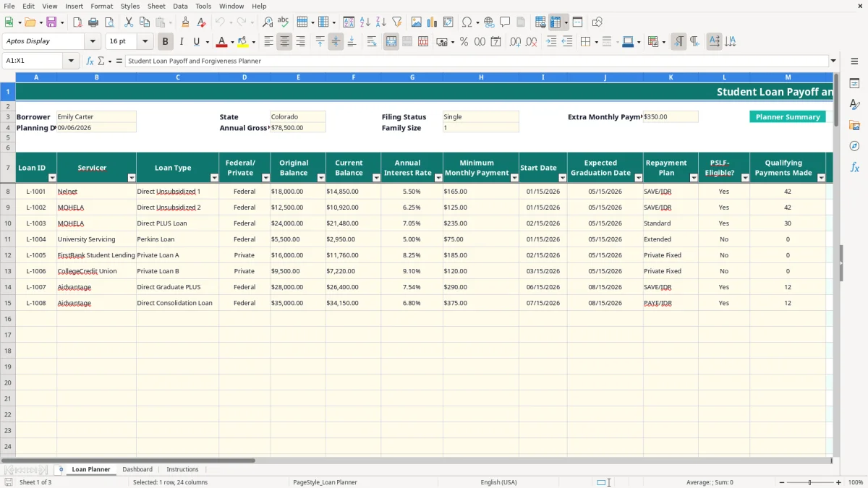This screenshot has height=488, width=868.
Task: Toggle print preview
Action: [109, 22]
